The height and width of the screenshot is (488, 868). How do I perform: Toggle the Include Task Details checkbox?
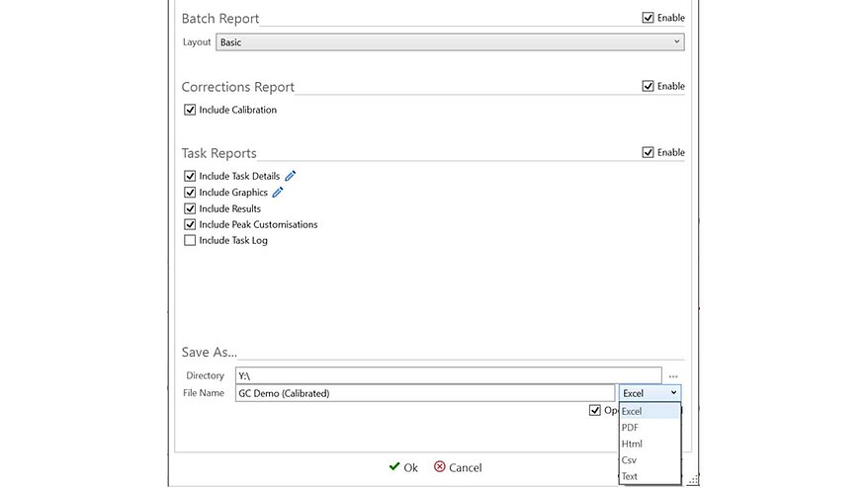pyautogui.click(x=190, y=176)
